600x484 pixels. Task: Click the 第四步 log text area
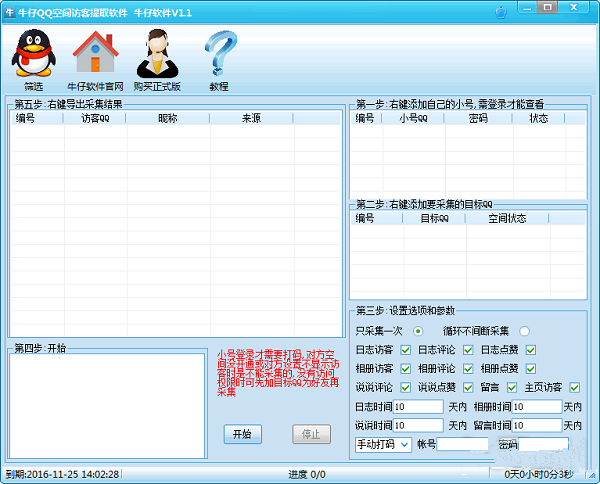coord(107,406)
